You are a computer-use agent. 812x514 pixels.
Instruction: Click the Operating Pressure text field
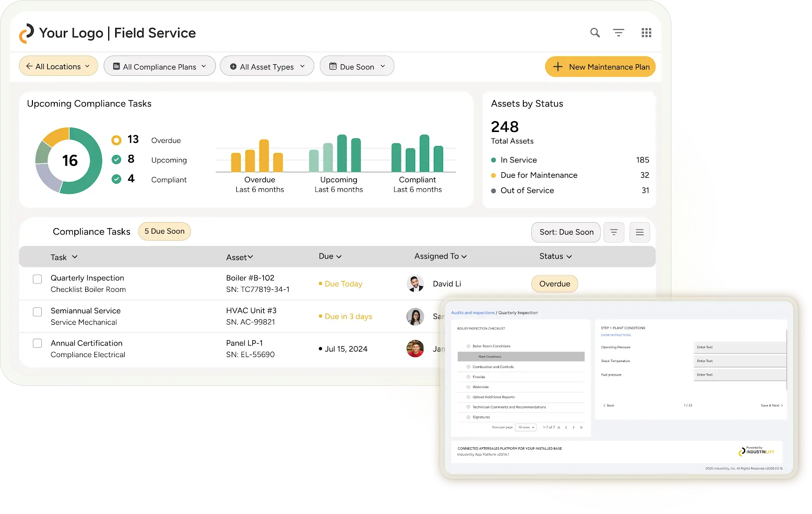[x=739, y=347]
